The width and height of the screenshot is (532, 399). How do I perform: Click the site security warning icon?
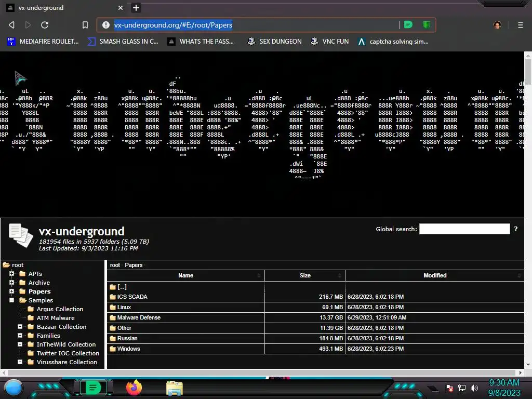(106, 25)
